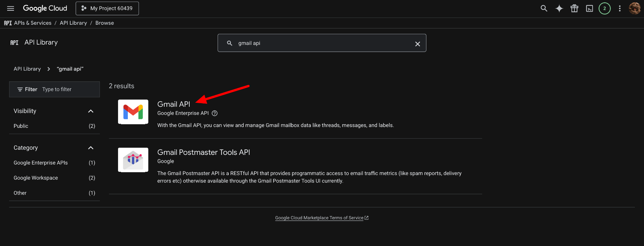Click the help icon beside Google Enterprise API
Viewport: 644px width, 246px height.
(215, 113)
